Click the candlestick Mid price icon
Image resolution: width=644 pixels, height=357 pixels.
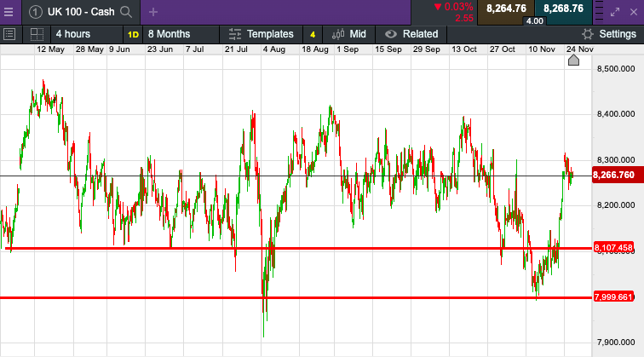(x=338, y=34)
